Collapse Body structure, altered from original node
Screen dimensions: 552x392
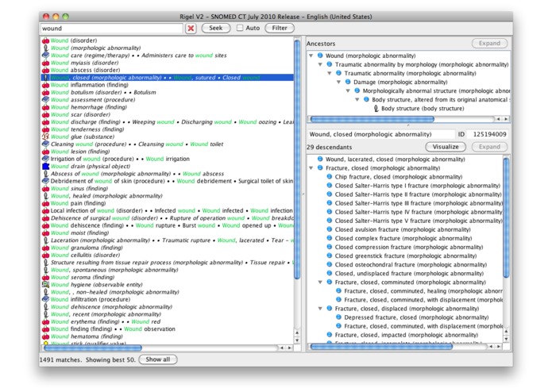357,99
